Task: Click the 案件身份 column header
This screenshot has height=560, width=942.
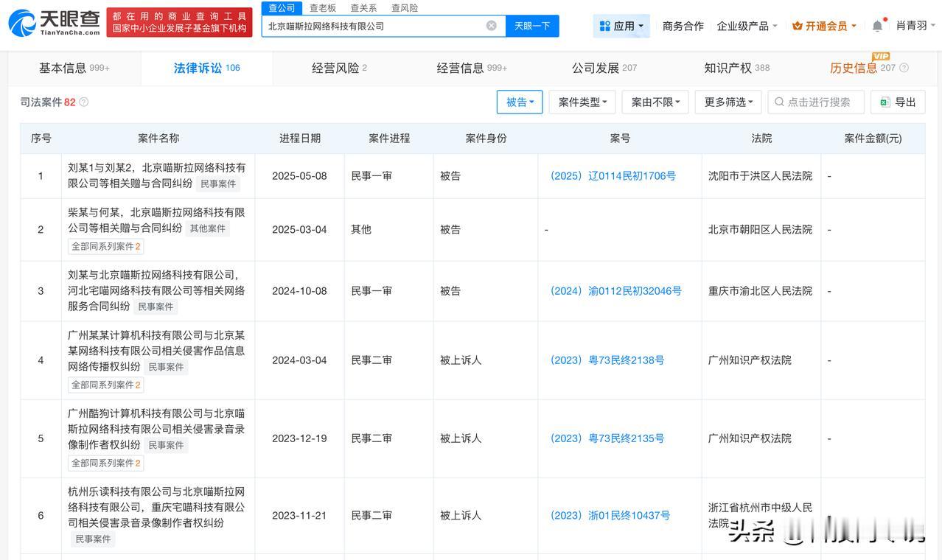Action: point(486,139)
